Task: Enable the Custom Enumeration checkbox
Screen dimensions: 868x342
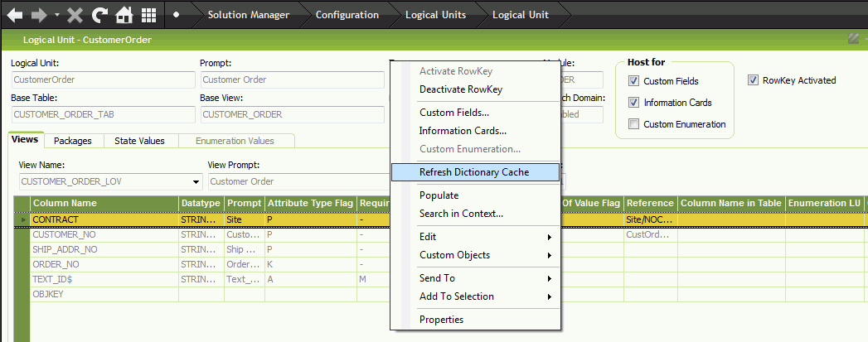Action: tap(634, 124)
